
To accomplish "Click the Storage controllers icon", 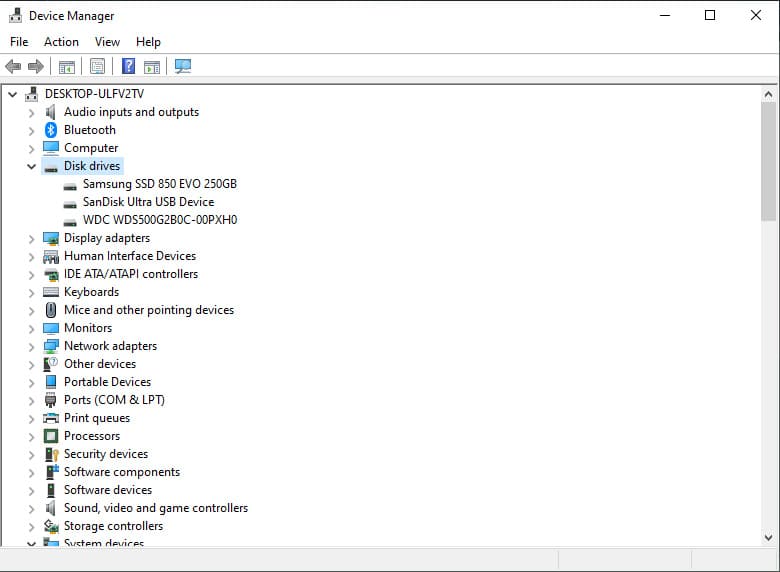I will click(x=51, y=526).
